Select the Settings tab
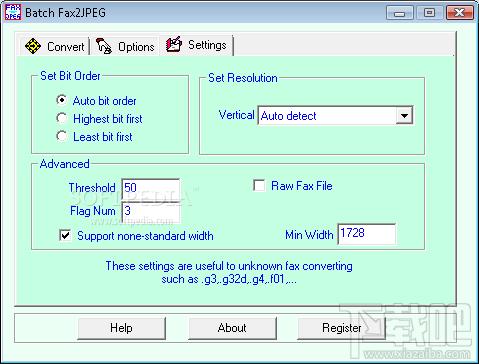479x364 pixels. click(196, 45)
